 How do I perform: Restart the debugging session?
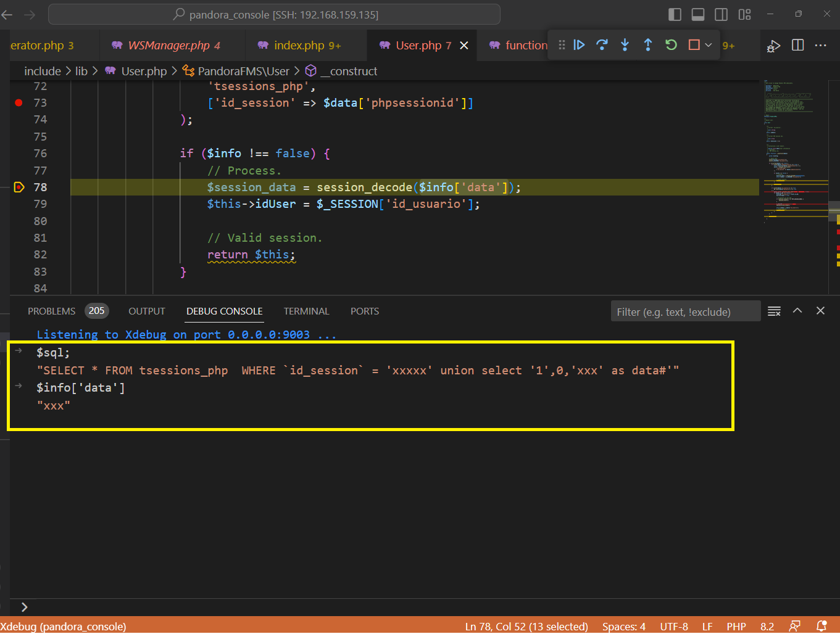(x=671, y=45)
